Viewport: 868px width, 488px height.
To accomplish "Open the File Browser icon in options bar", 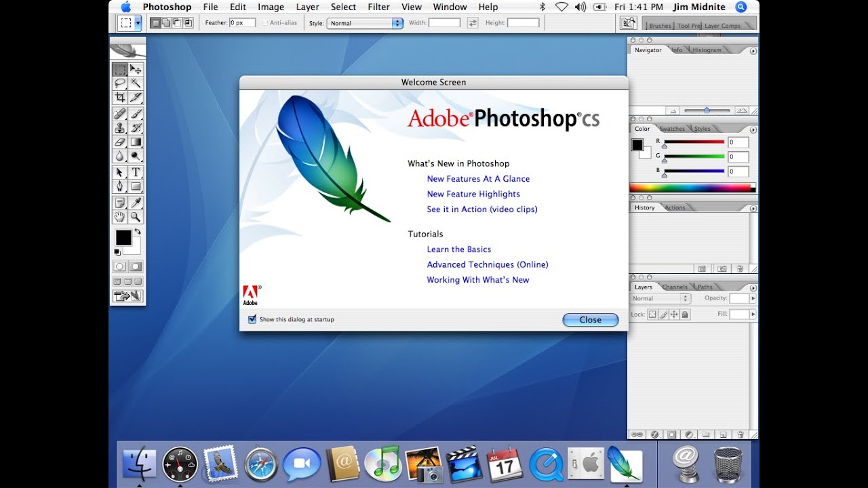I will click(629, 24).
